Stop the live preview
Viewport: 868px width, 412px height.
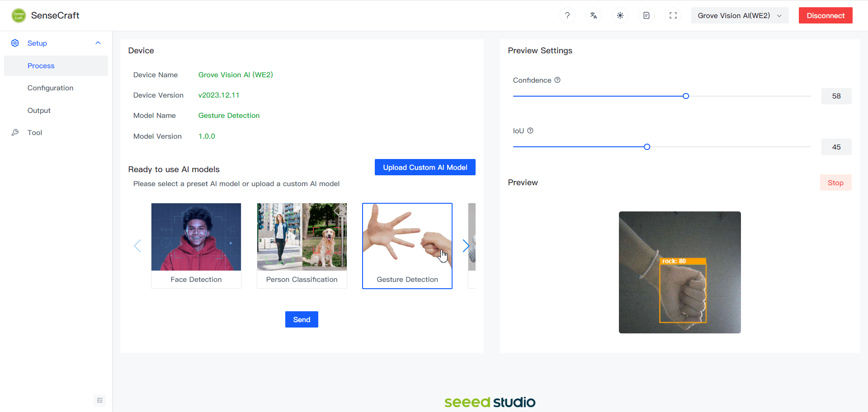tap(835, 183)
